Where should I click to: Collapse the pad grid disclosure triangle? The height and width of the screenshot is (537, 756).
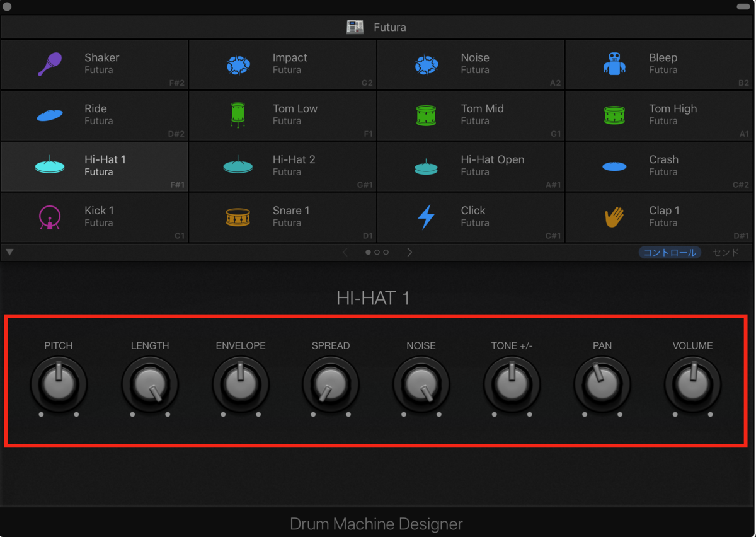click(9, 252)
